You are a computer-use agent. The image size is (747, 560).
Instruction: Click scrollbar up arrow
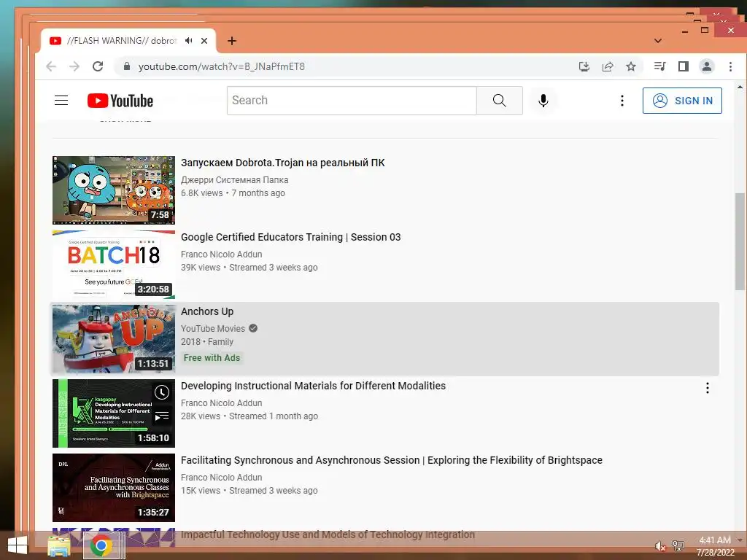click(740, 87)
